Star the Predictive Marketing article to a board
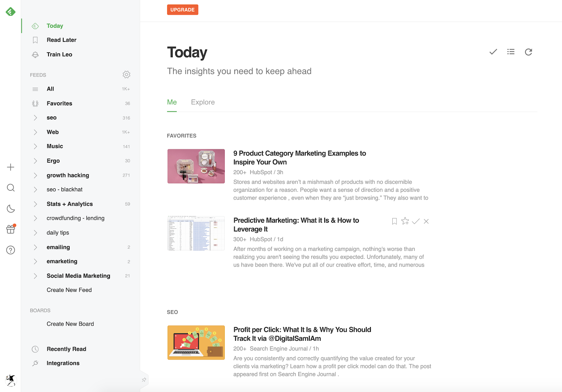The width and height of the screenshot is (562, 392). pos(405,221)
